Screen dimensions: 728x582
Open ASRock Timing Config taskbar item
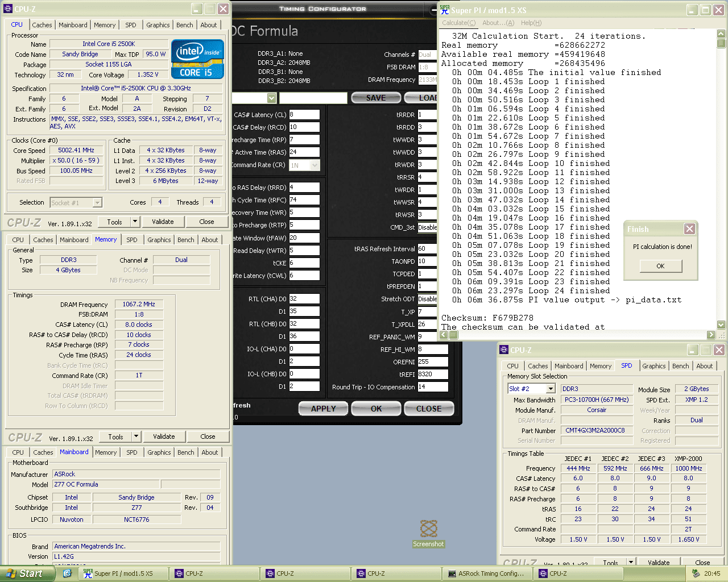[x=487, y=573]
